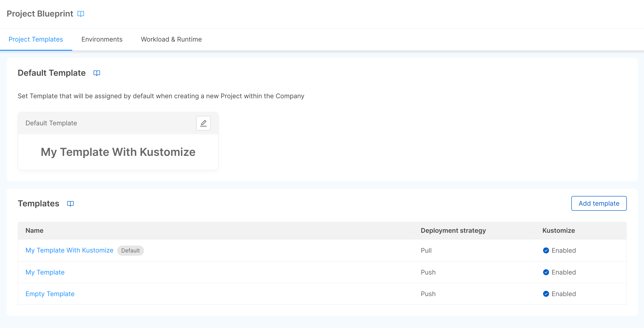Open the My Template With Kustomize template
Screen dimensions: 644x328
(x=69, y=250)
